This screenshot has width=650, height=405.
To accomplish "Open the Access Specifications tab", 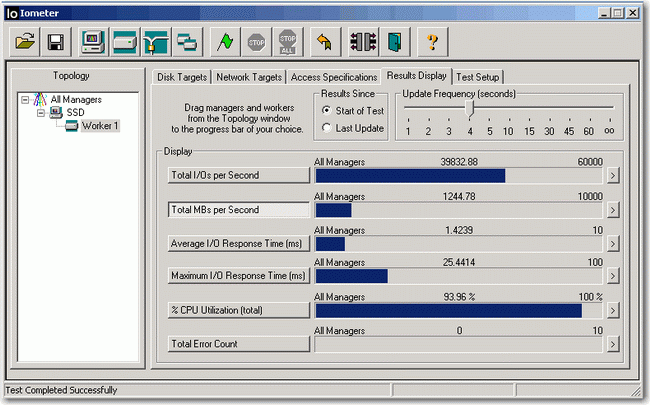I will [x=334, y=77].
